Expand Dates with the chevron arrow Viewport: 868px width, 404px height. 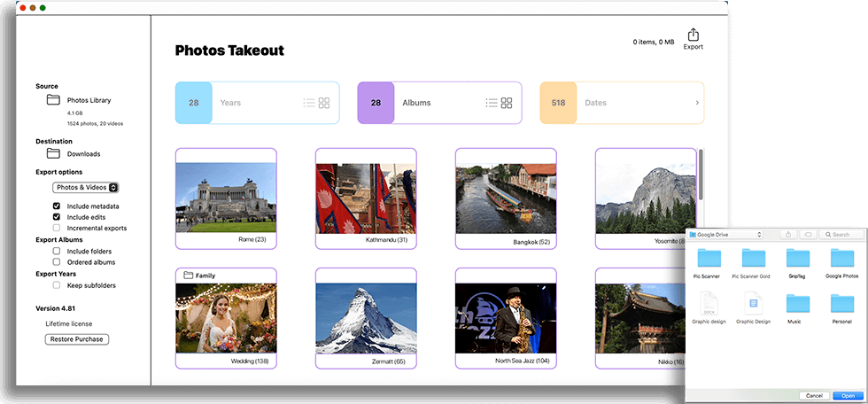tap(697, 103)
